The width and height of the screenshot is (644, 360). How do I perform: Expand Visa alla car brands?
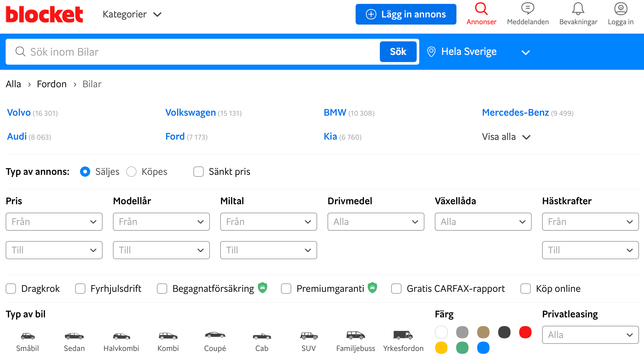[506, 137]
